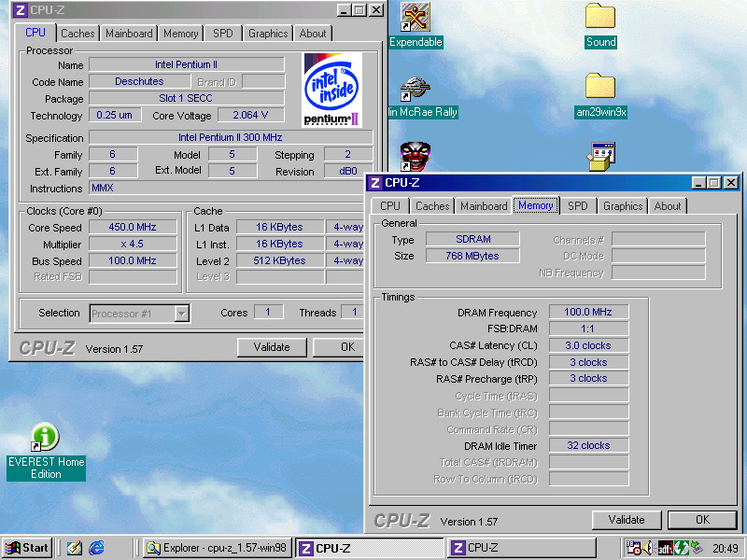Click OK in the front Memory window

(x=702, y=520)
